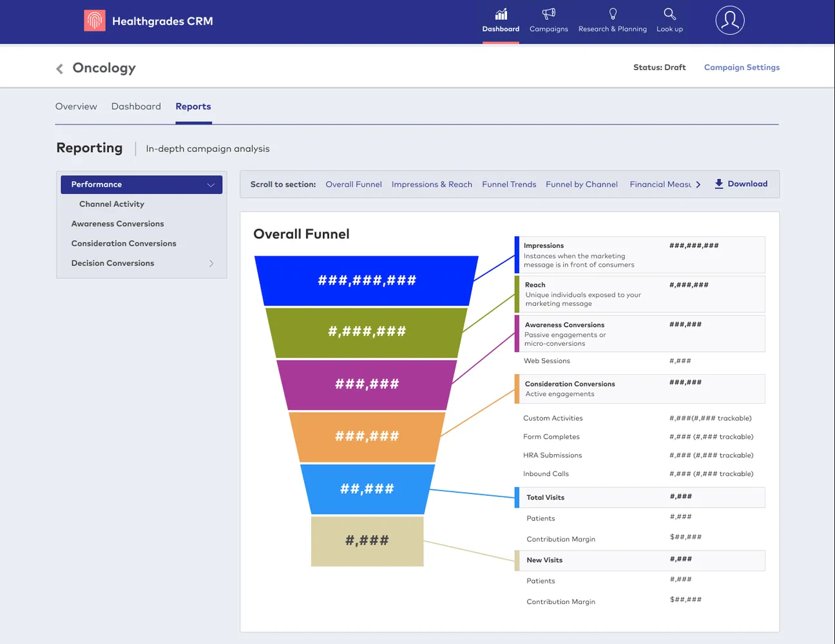
Task: Go back using the arrow beside Oncology
Action: (x=60, y=68)
